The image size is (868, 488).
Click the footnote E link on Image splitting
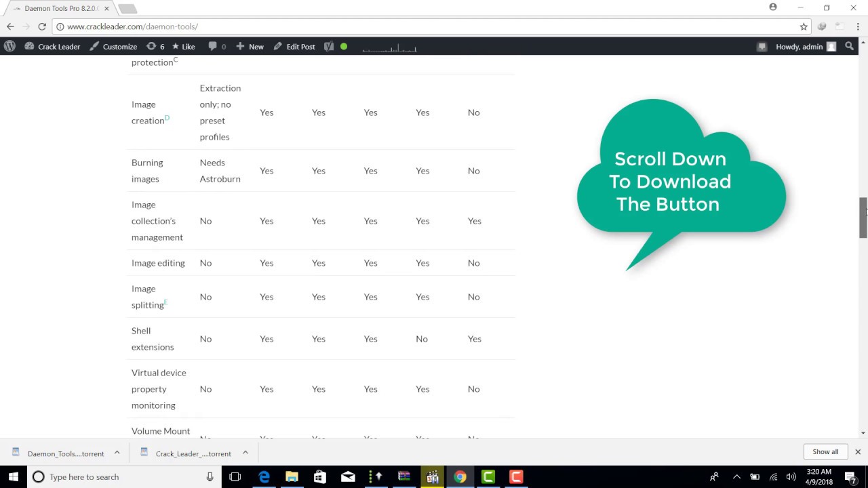click(x=165, y=302)
